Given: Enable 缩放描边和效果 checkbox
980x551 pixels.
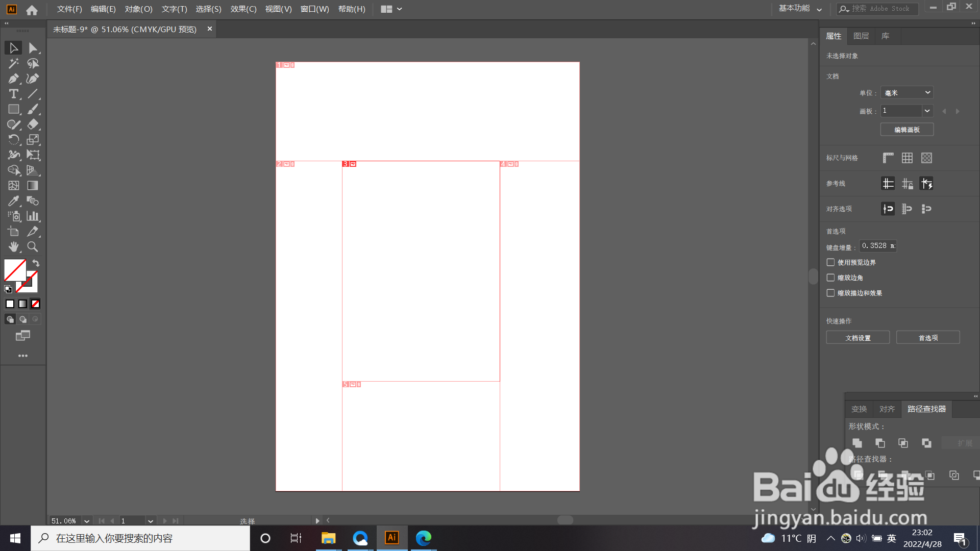Looking at the screenshot, I should click(831, 293).
